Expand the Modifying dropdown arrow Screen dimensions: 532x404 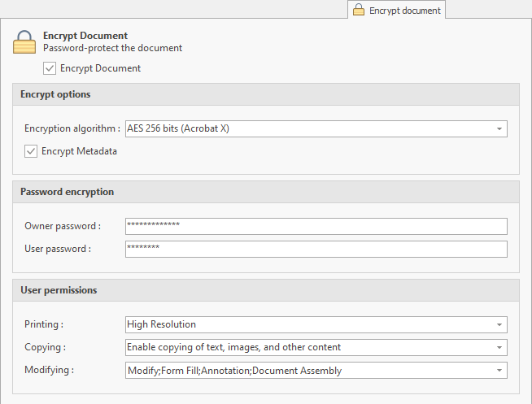pos(499,371)
